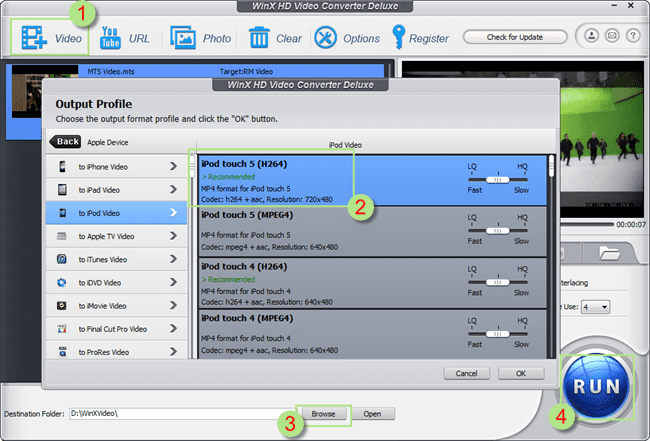Open the Options wrench icon
Screen dimensions: 650x441
point(325,38)
